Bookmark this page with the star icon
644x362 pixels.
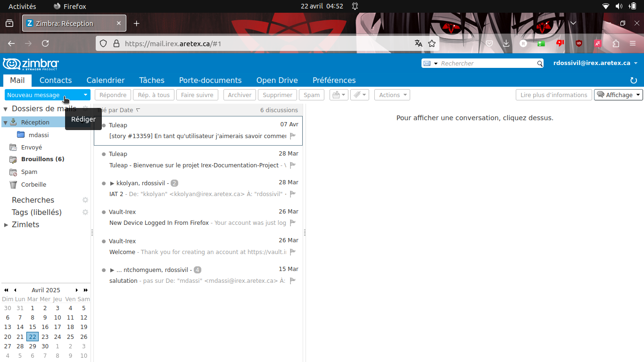431,43
